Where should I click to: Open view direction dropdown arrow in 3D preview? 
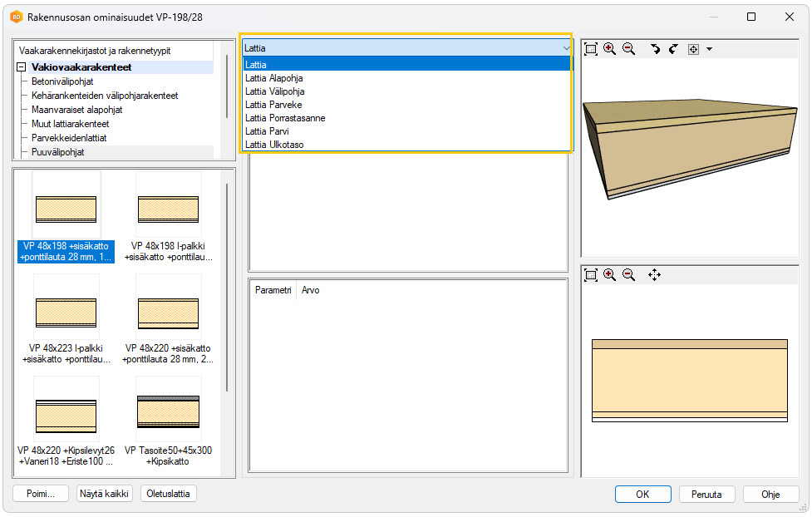710,49
